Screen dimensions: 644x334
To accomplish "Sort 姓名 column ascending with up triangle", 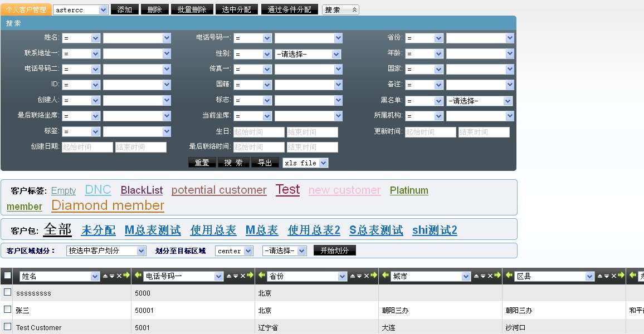I will 106,276.
